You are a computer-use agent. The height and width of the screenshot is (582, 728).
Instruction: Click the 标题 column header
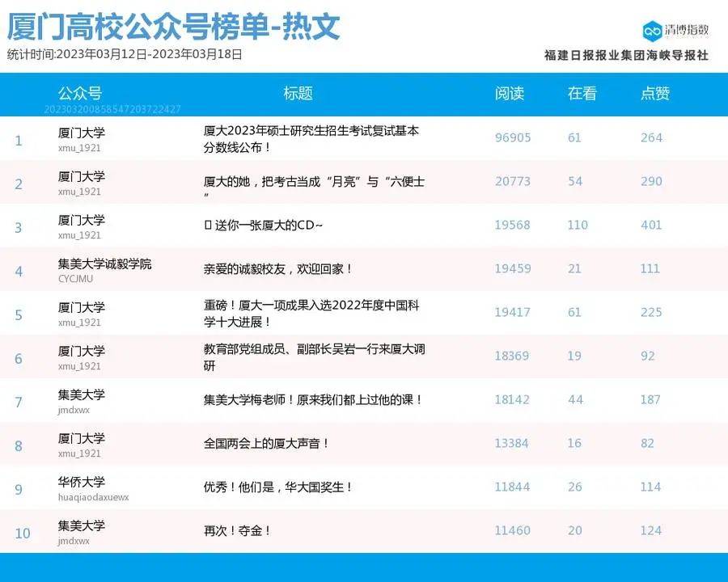coord(298,93)
